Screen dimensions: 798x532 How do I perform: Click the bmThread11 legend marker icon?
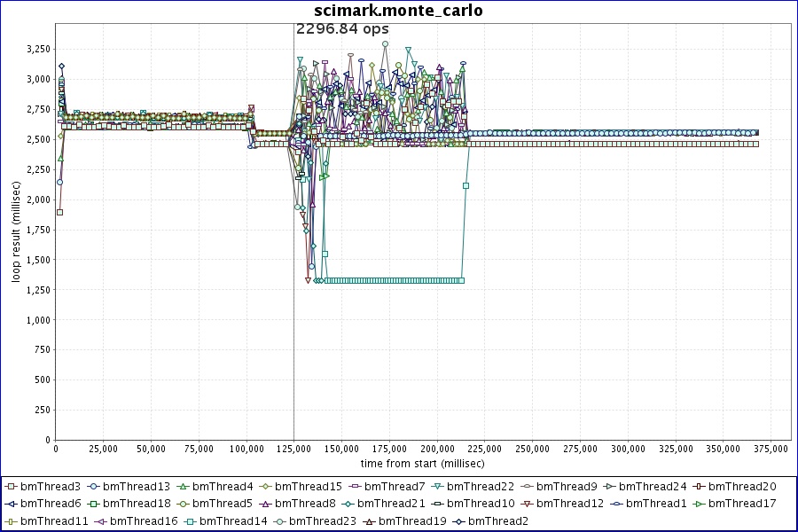[x=11, y=521]
